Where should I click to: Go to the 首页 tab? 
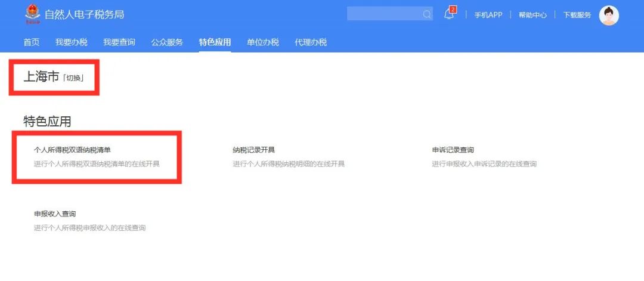tap(32, 42)
